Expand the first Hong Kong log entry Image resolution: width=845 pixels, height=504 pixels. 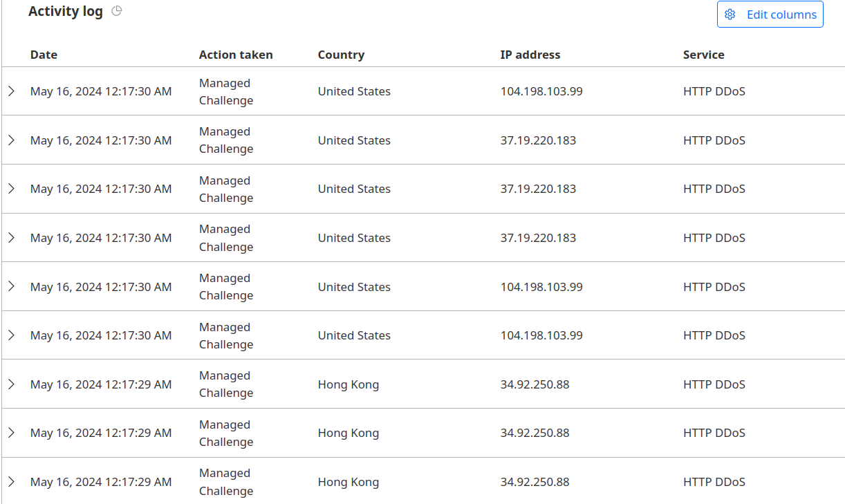coord(11,384)
